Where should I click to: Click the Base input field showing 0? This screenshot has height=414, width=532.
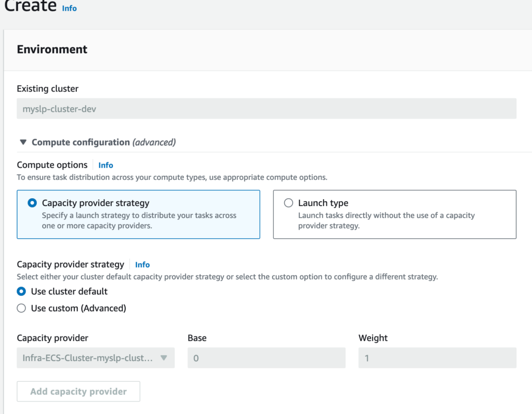(x=266, y=358)
